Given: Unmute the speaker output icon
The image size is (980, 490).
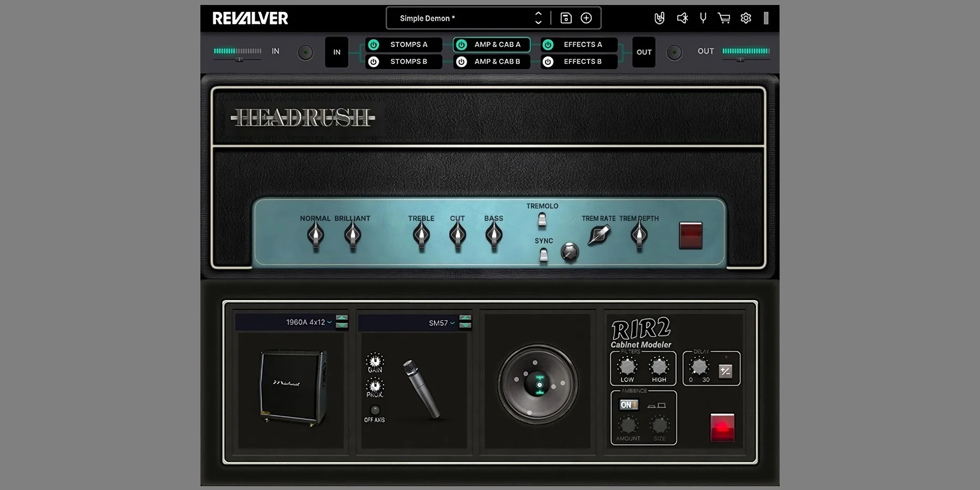Looking at the screenshot, I should pos(682,18).
